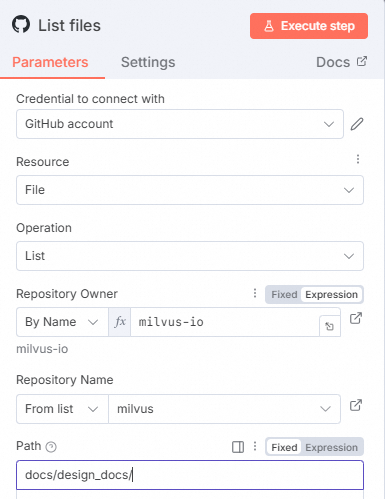Open the Resource options three-dot menu
Viewport: 385px width, 499px height.
coord(358,159)
